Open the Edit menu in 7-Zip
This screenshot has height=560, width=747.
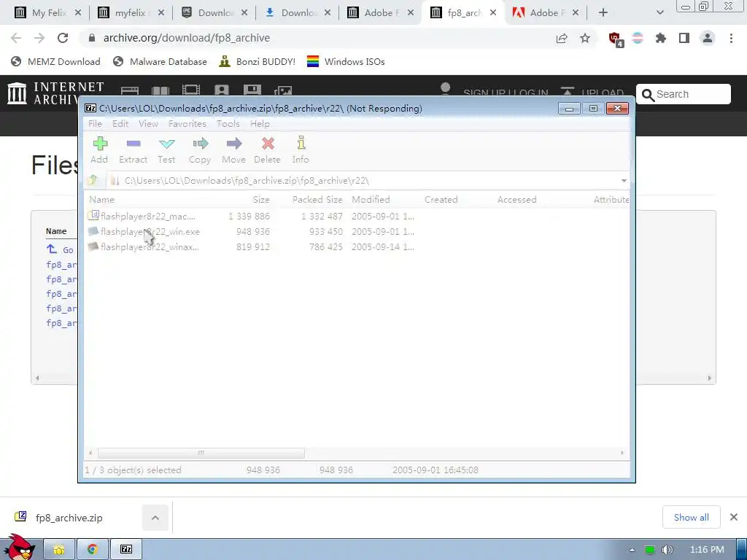tap(120, 124)
